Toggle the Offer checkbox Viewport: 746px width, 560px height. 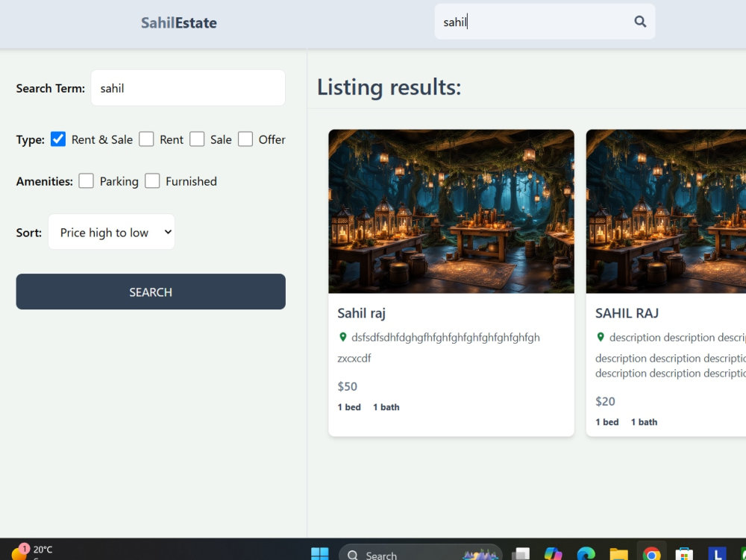coord(245,139)
